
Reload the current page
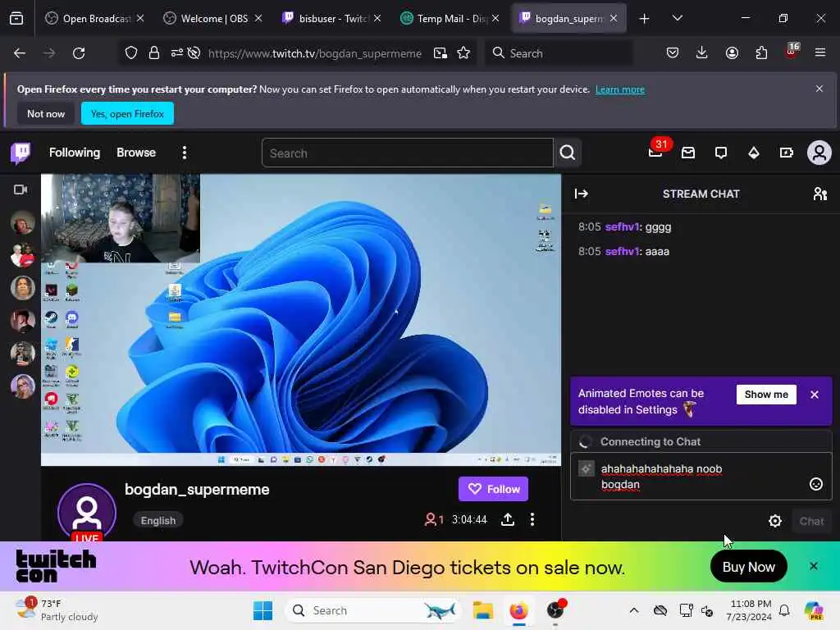tap(79, 53)
